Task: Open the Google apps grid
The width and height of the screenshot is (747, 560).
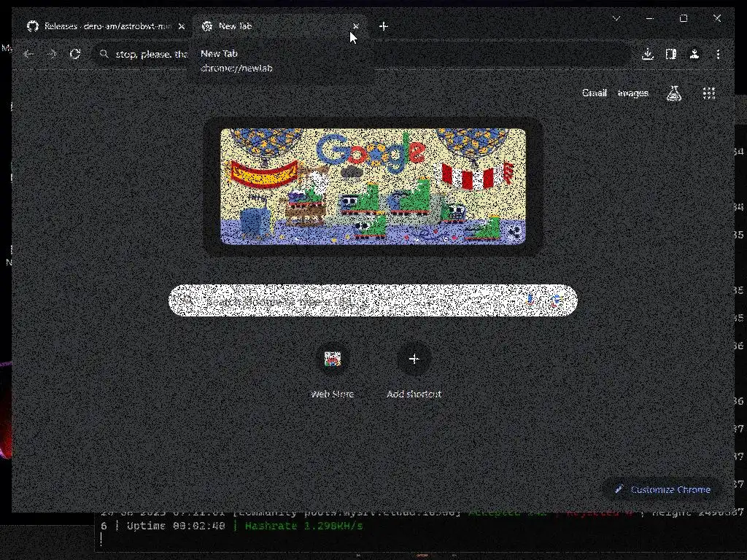Action: pyautogui.click(x=709, y=93)
